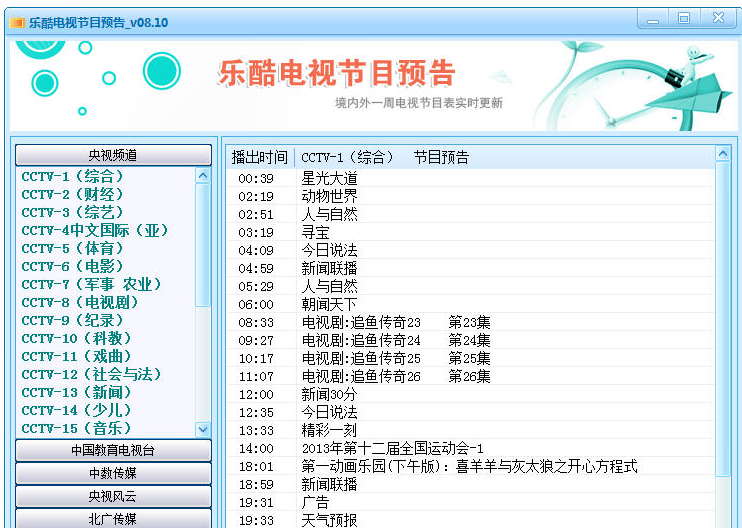Select channel CCTV-10（科教）

coord(76,338)
